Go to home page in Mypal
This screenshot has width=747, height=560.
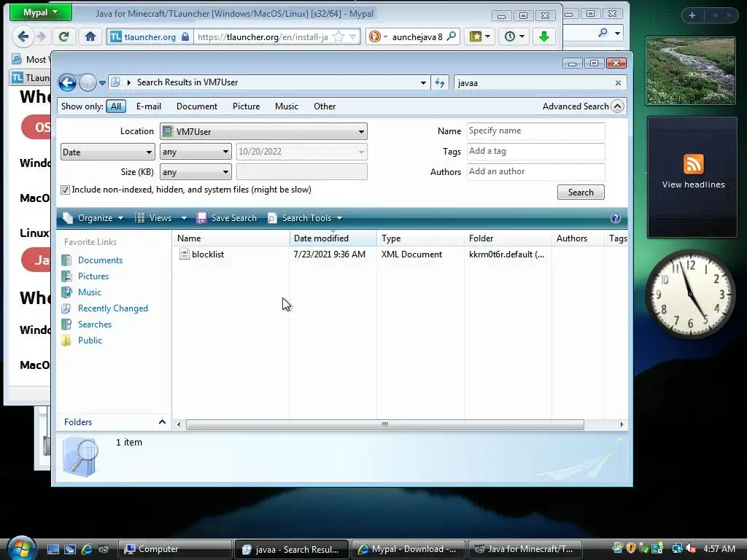[90, 36]
